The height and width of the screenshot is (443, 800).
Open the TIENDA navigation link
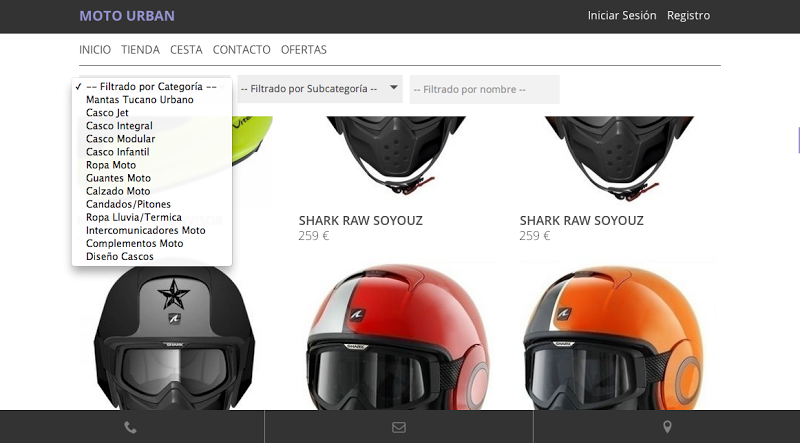(140, 50)
